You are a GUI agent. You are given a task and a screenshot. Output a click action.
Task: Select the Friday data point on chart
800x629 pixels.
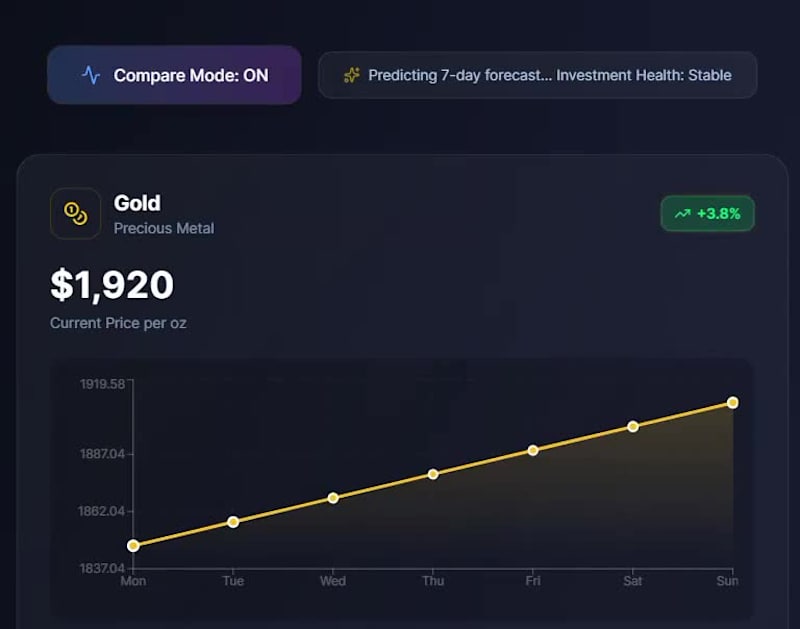click(533, 450)
